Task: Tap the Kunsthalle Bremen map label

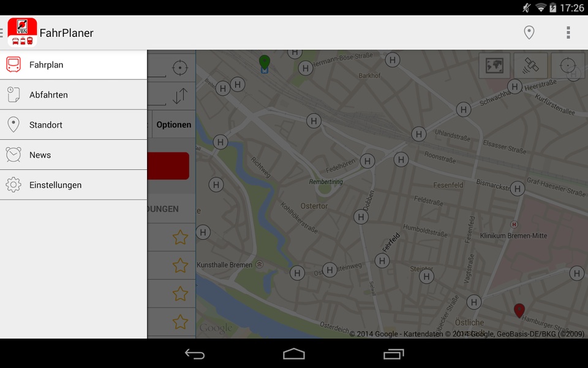Action: click(224, 265)
